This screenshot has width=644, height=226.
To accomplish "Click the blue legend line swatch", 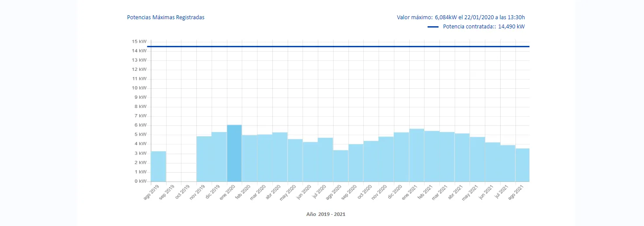I will coord(433,27).
